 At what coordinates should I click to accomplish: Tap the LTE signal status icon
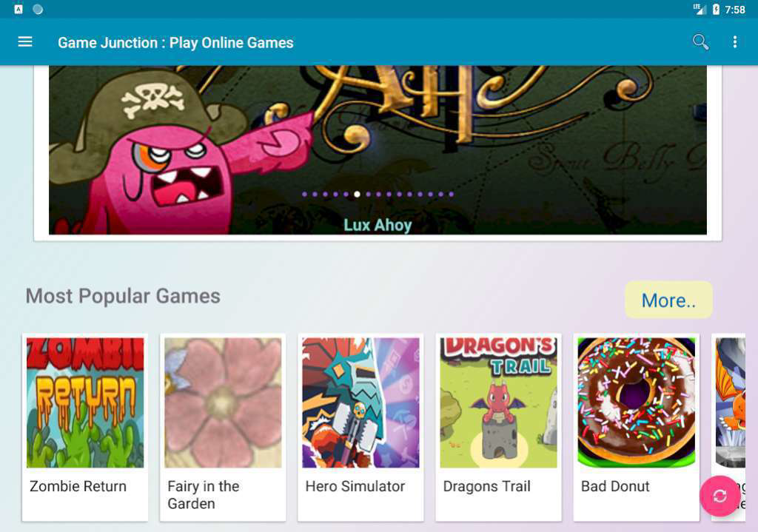[700, 9]
